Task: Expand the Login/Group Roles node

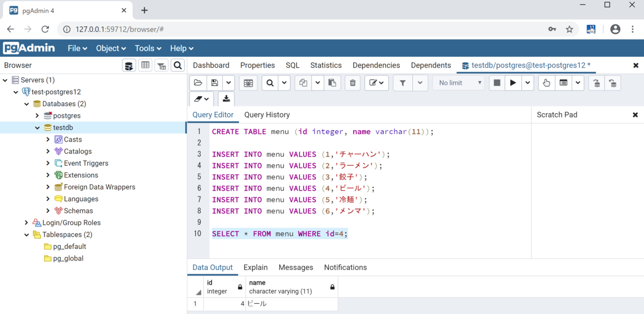Action: click(x=27, y=222)
